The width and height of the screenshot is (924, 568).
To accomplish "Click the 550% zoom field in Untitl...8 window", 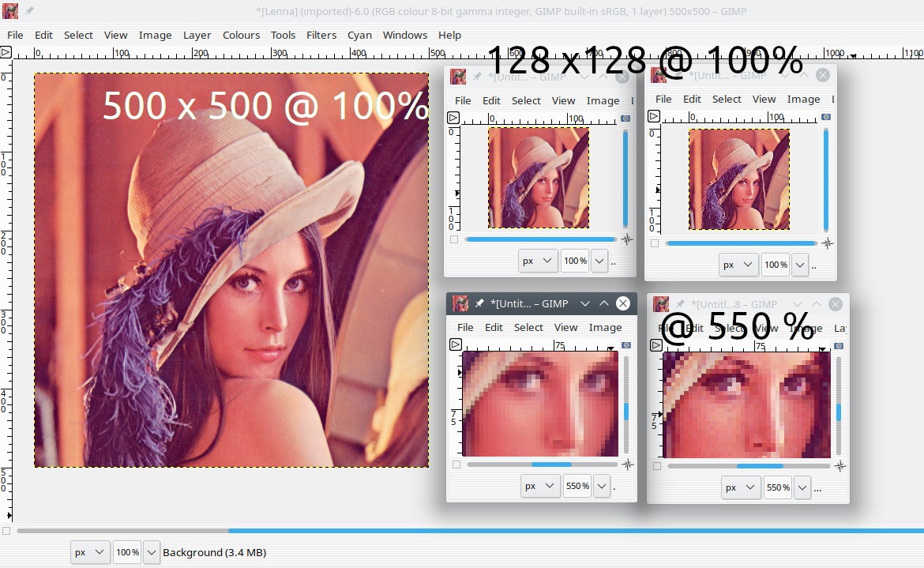I will (x=778, y=487).
